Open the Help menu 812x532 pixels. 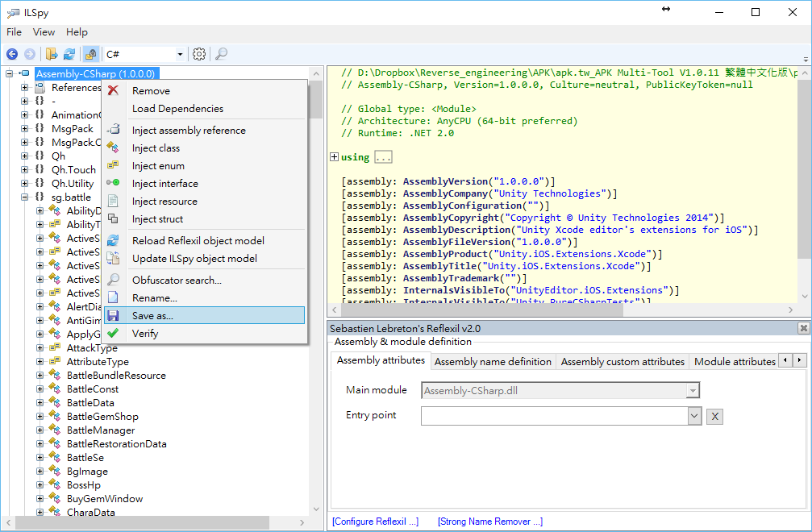pyautogui.click(x=77, y=32)
